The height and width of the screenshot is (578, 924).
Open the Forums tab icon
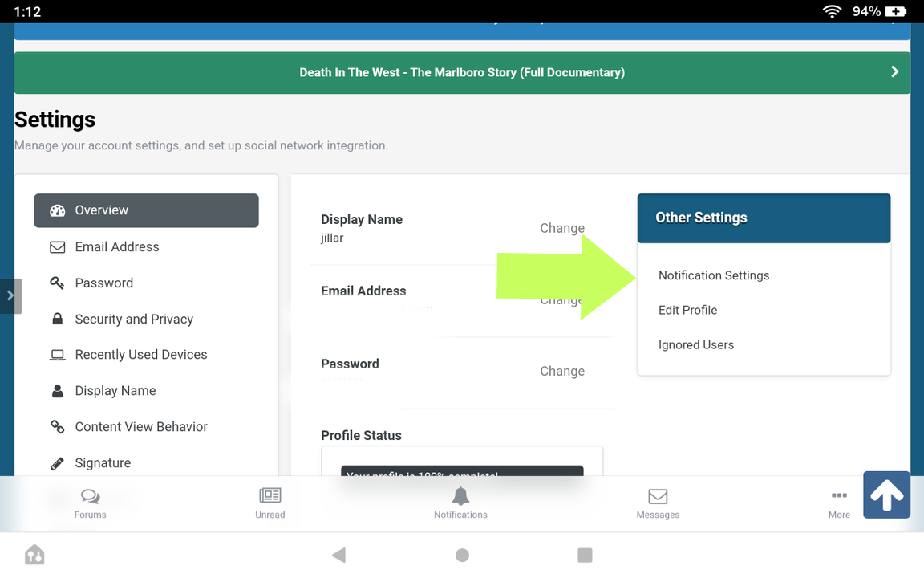coord(90,497)
